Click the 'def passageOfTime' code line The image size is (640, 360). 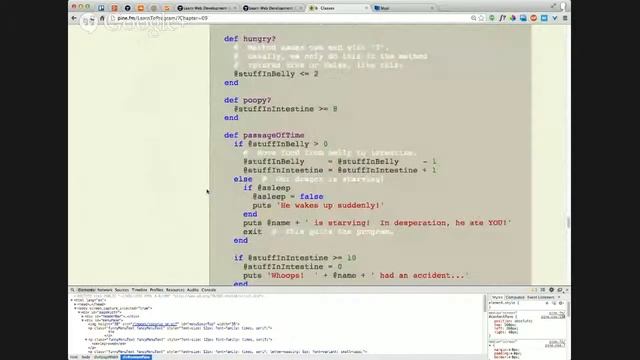264,135
